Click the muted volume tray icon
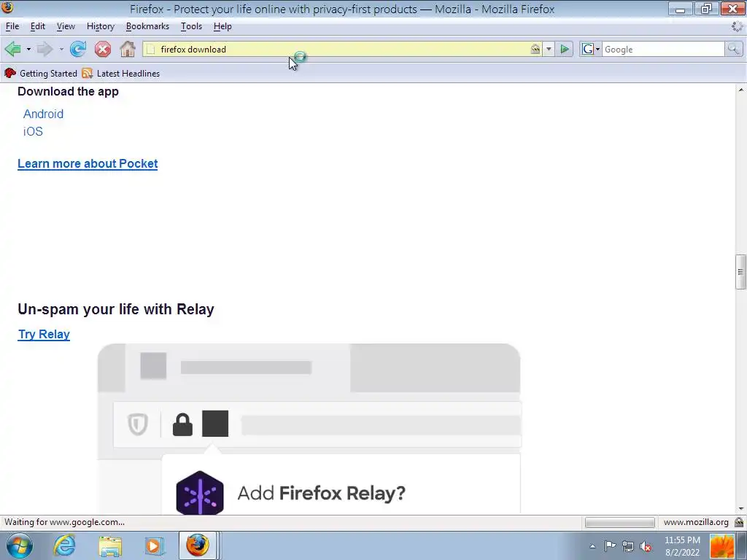The height and width of the screenshot is (560, 747). (x=646, y=546)
